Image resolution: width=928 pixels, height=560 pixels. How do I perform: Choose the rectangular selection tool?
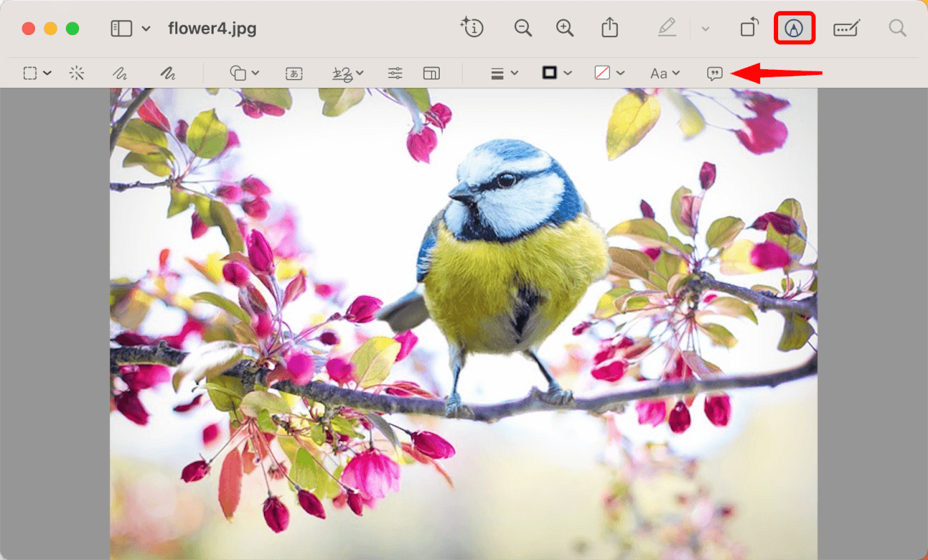pos(30,73)
